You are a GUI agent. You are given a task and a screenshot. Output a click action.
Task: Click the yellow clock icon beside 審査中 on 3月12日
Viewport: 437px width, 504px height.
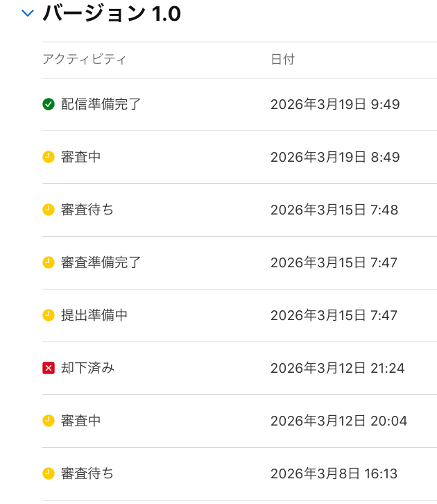coord(49,421)
